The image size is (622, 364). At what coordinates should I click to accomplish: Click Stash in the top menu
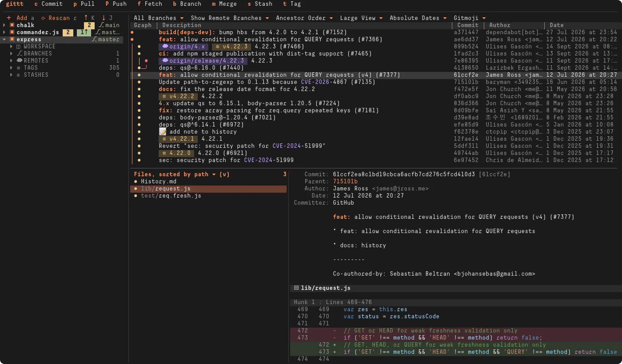pos(260,4)
